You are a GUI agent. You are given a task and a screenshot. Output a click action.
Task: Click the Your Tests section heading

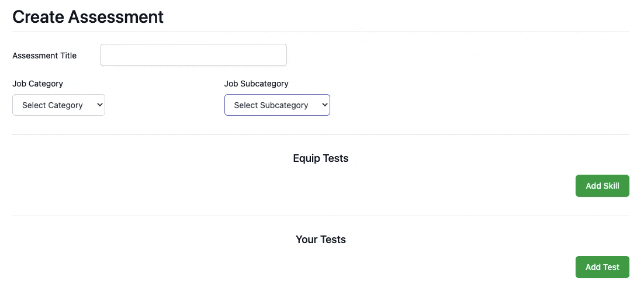(321, 240)
